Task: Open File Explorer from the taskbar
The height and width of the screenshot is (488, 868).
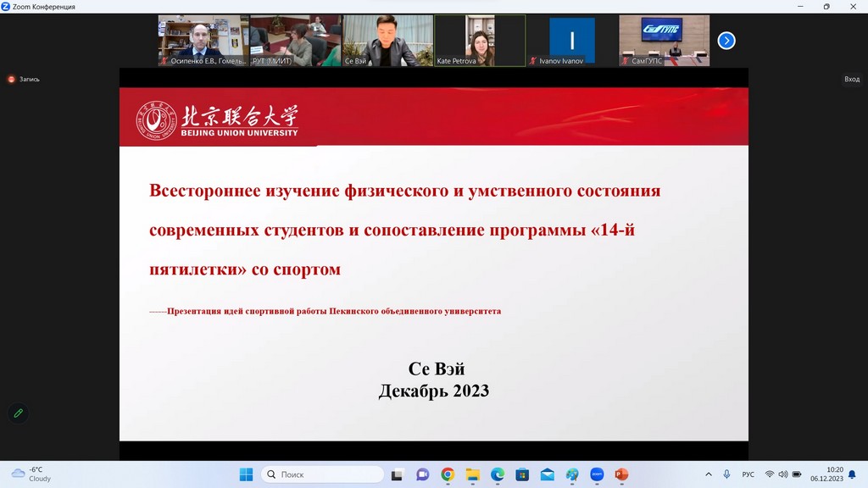Action: point(472,474)
